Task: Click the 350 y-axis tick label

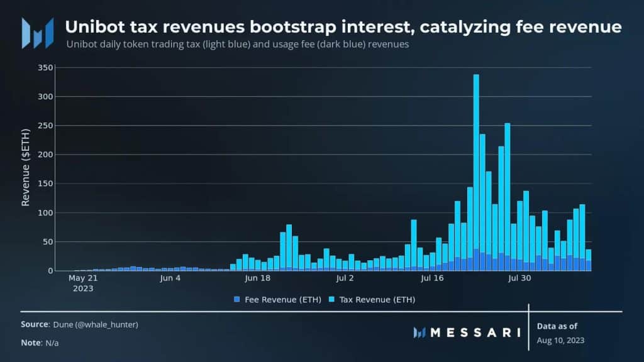Action: [45, 68]
